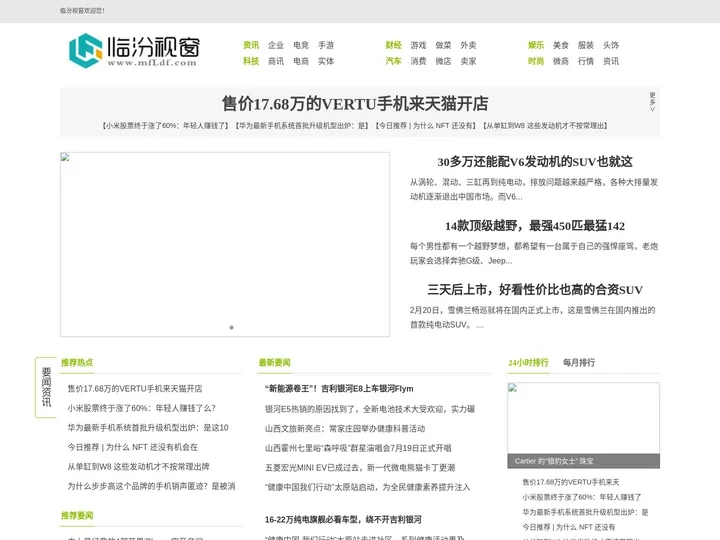Open 为什么步步高这个品牌的手机销声匿迹
The image size is (720, 540).
(x=151, y=486)
